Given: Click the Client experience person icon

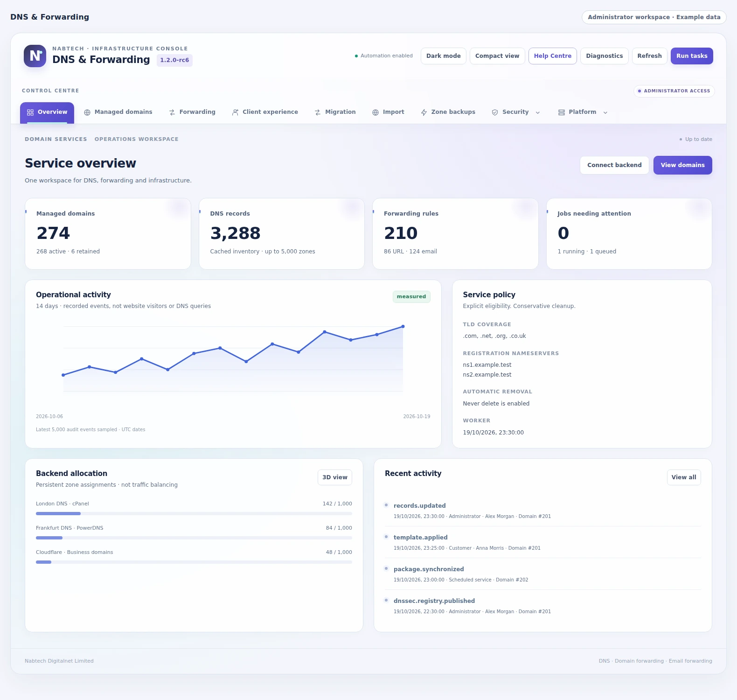Looking at the screenshot, I should [x=235, y=112].
